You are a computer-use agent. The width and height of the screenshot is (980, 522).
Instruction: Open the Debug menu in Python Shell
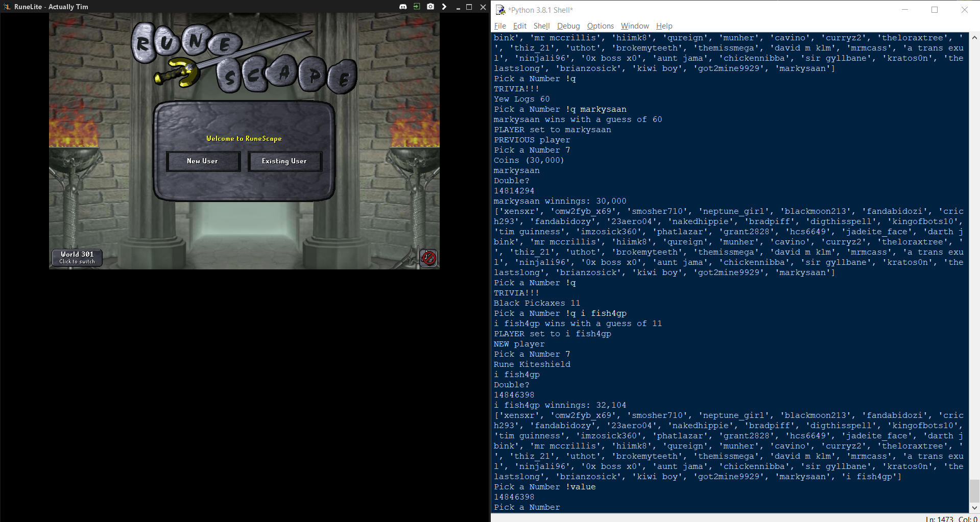coord(568,26)
